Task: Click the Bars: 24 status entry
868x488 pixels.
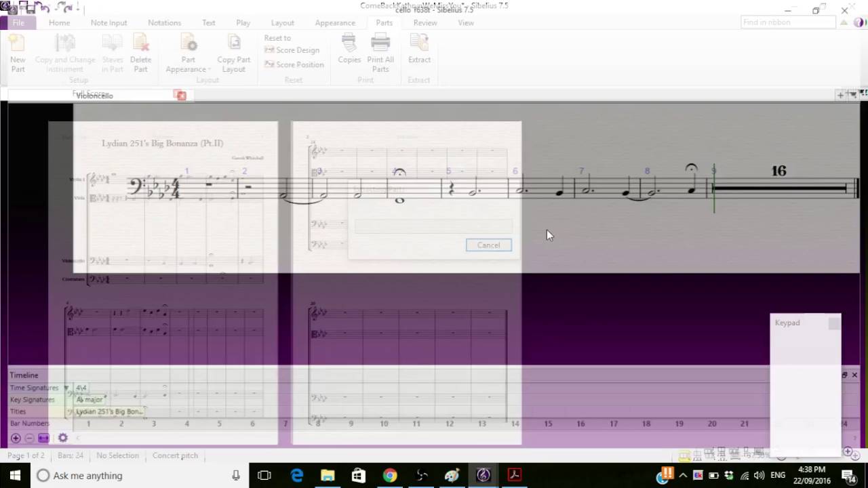Action: (70, 455)
